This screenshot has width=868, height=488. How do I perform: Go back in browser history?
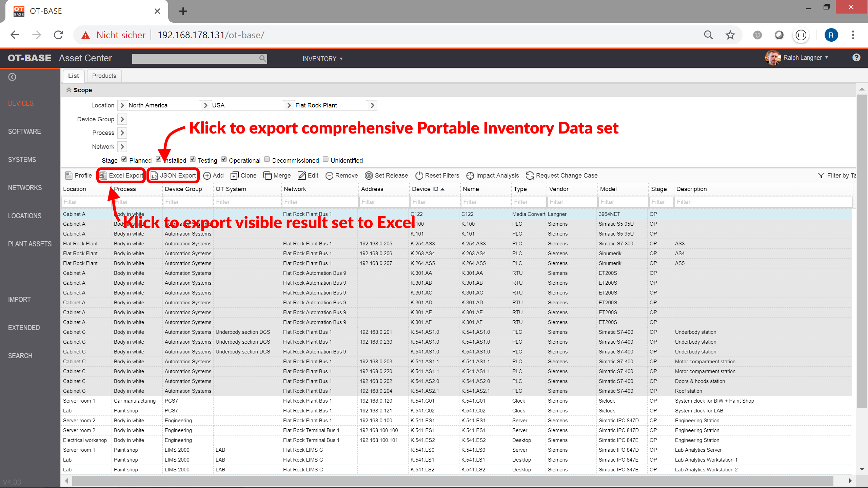15,35
